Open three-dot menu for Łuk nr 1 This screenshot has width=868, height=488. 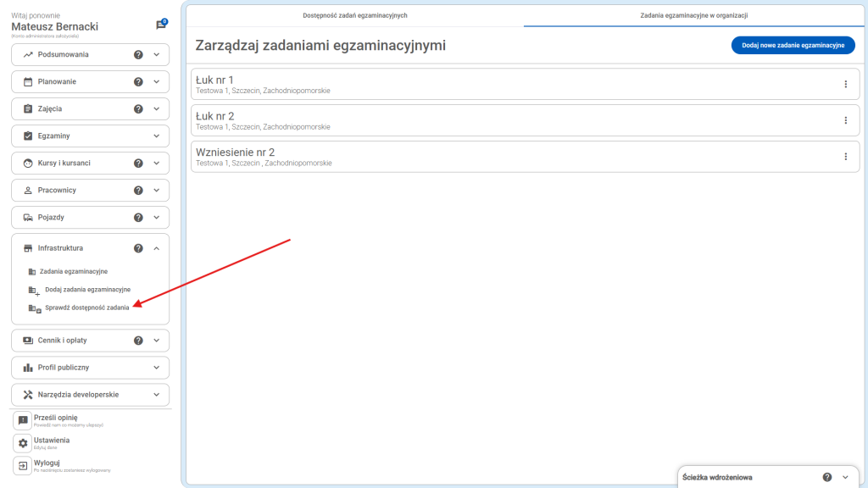click(845, 84)
